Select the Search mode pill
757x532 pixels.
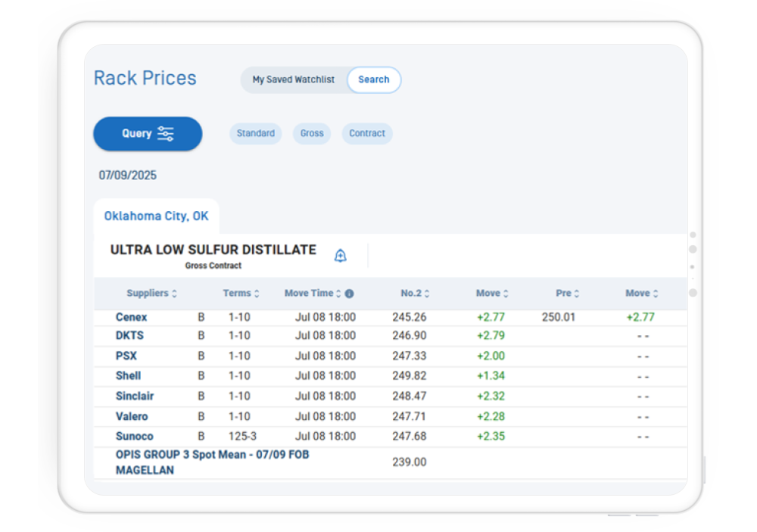373,79
